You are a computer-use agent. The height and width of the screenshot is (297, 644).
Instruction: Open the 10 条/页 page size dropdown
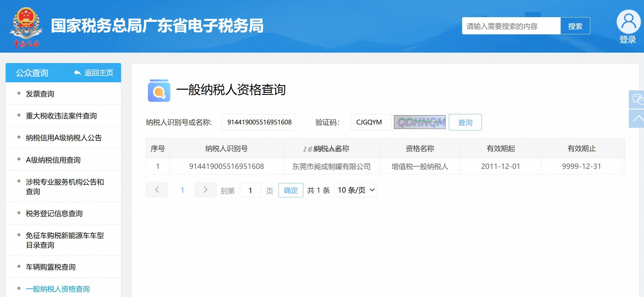(x=355, y=190)
